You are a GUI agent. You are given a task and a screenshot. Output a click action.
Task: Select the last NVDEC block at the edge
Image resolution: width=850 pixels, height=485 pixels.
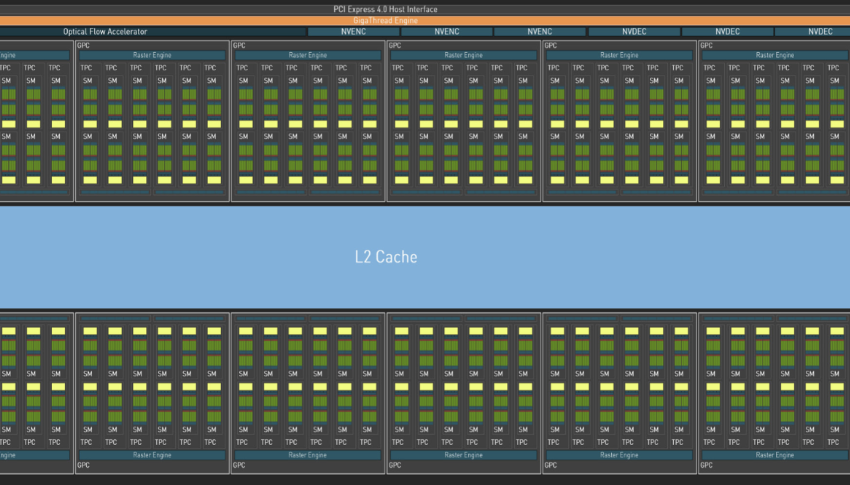(x=813, y=32)
